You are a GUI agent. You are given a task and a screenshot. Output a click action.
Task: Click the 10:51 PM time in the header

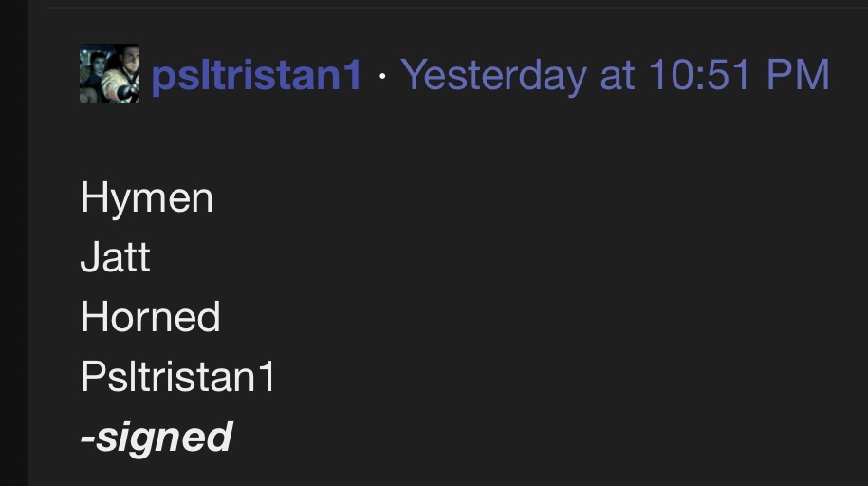point(739,74)
